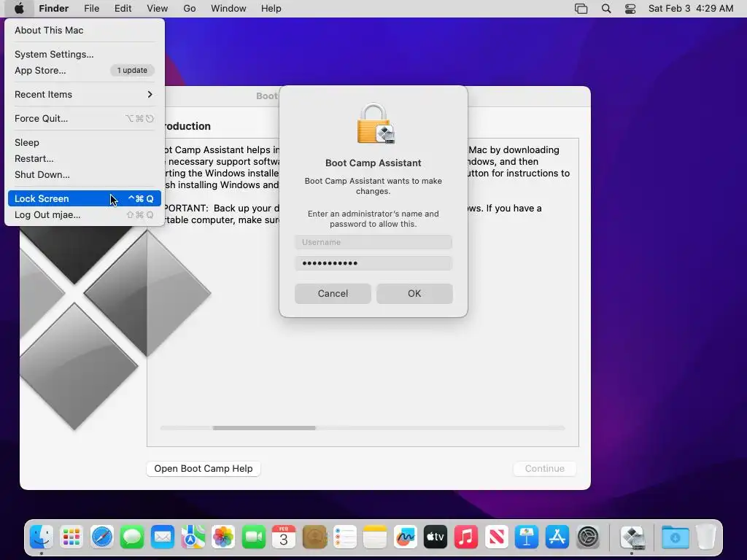Choose Restart... from Apple menu
The height and width of the screenshot is (560, 747).
[x=85, y=158]
